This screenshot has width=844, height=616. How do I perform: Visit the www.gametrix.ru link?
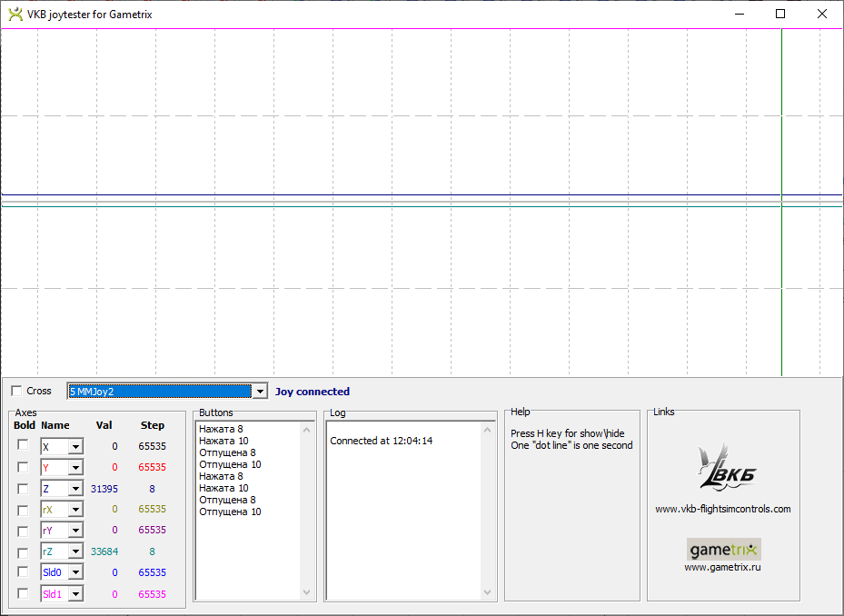point(723,567)
